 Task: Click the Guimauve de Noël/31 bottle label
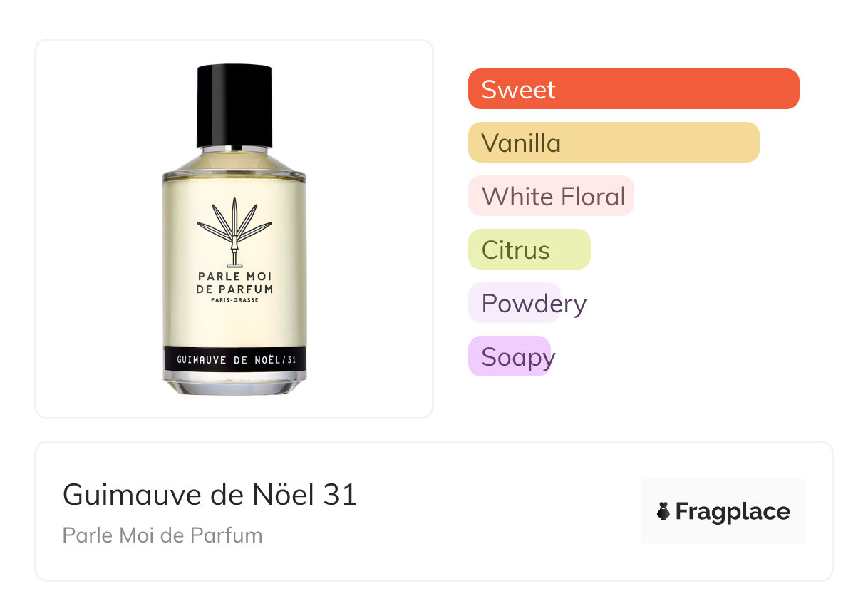pyautogui.click(x=234, y=361)
